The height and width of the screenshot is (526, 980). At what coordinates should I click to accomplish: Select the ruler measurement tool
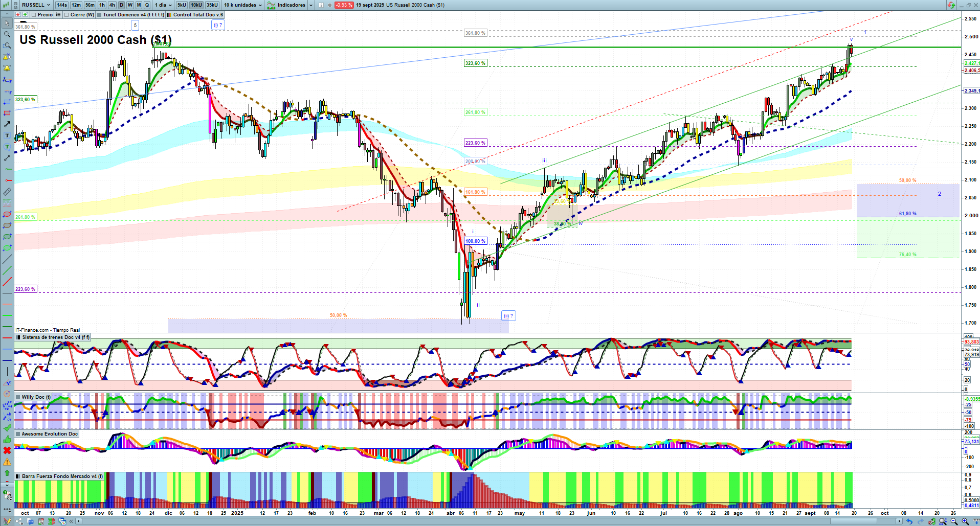click(x=7, y=192)
